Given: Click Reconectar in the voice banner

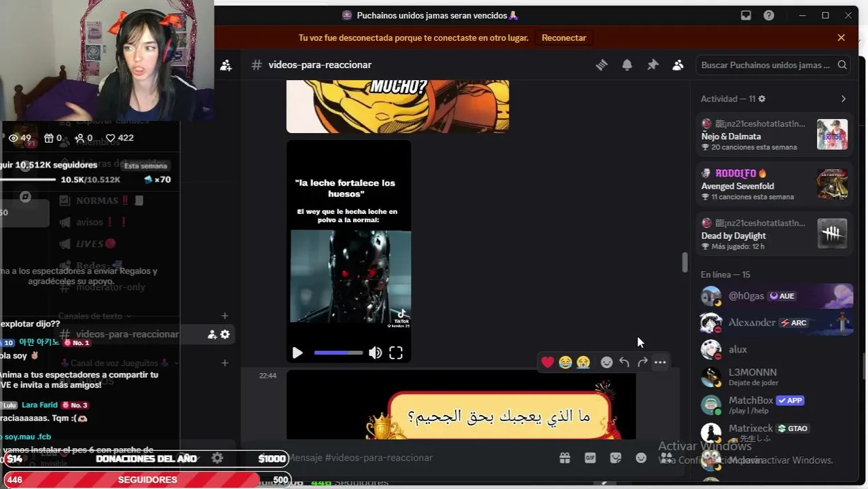Looking at the screenshot, I should [x=564, y=37].
